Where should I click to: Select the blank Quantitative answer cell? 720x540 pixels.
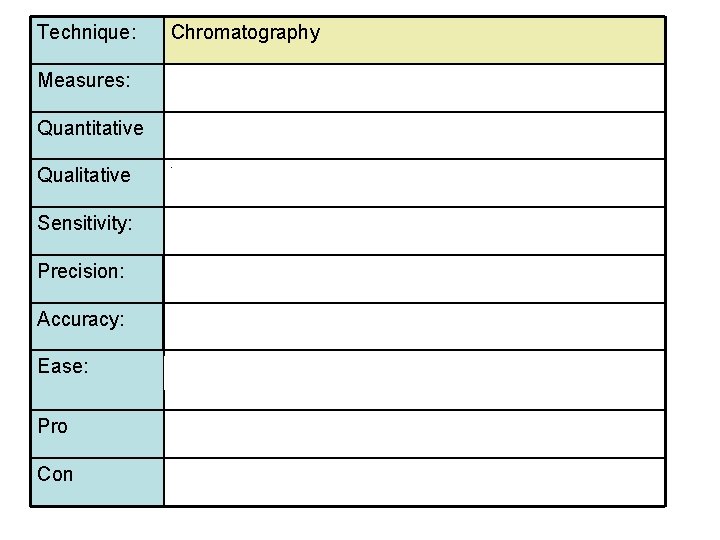(x=414, y=136)
